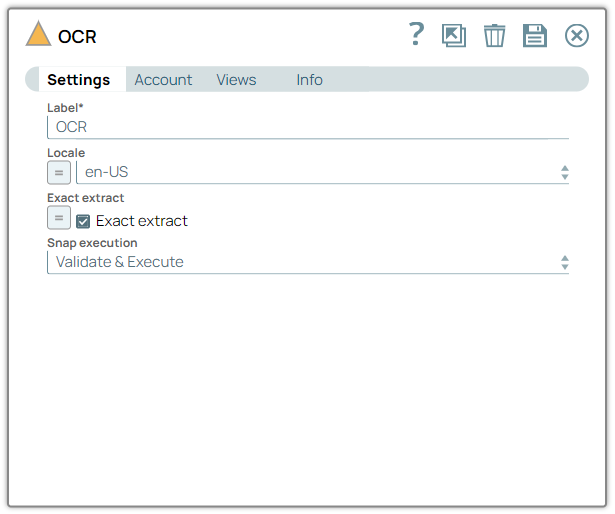The height and width of the screenshot is (514, 615).
Task: Open the Locale en-US dropdown
Action: point(322,172)
